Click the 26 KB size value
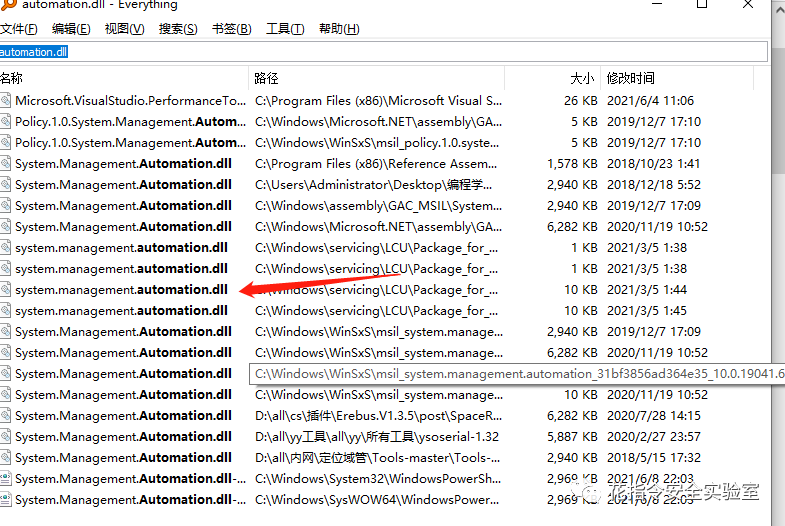This screenshot has width=785, height=526. pos(581,101)
